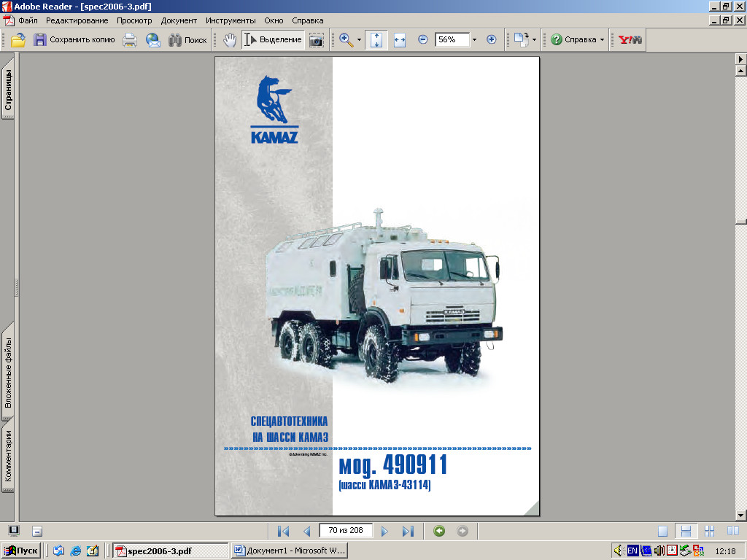Click the document pane options arrow at top right

coord(741,60)
